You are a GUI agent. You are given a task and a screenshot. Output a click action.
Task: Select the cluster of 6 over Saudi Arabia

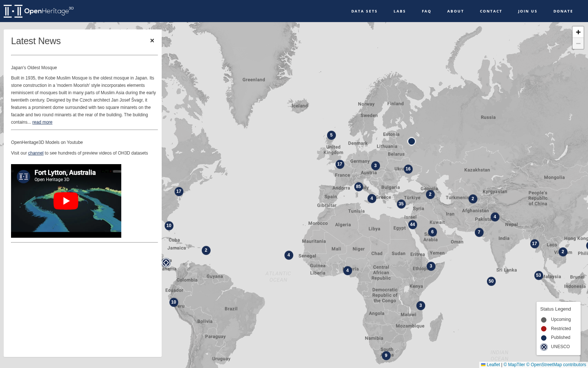432,232
